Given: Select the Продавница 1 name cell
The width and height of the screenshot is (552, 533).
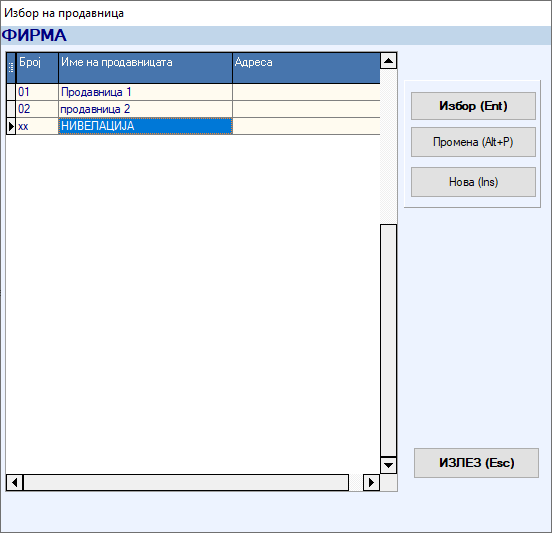Looking at the screenshot, I should click(145, 92).
